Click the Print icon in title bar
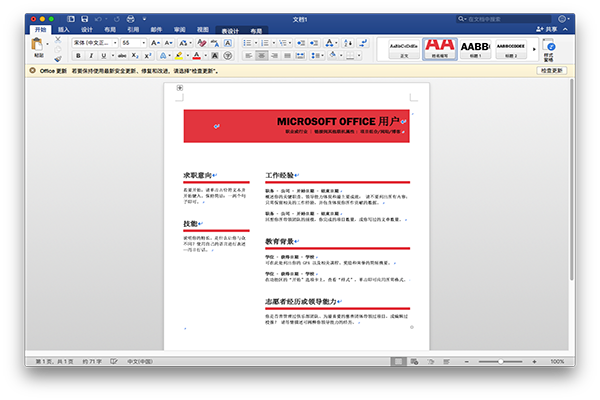Image resolution: width=600 pixels, height=400 pixels. [131, 19]
